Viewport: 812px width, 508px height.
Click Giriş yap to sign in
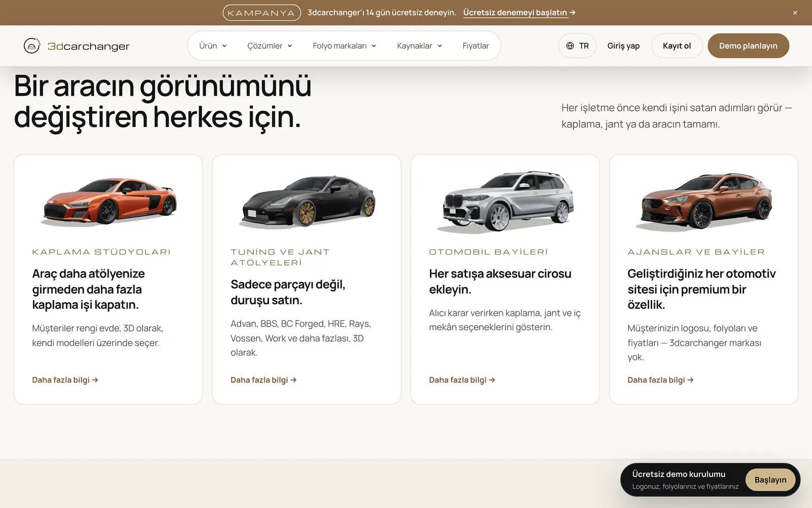[623, 46]
